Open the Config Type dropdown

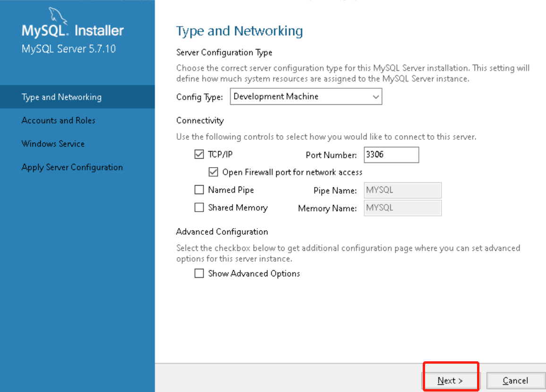point(306,97)
